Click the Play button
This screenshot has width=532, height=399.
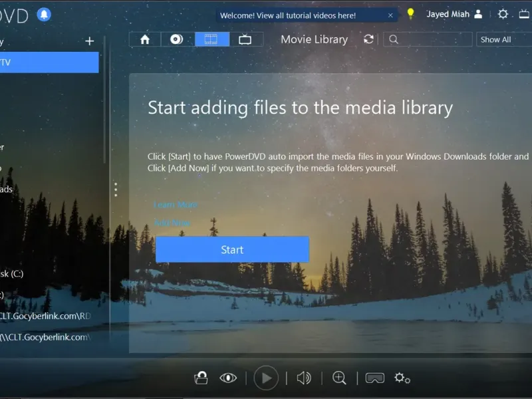click(x=266, y=378)
